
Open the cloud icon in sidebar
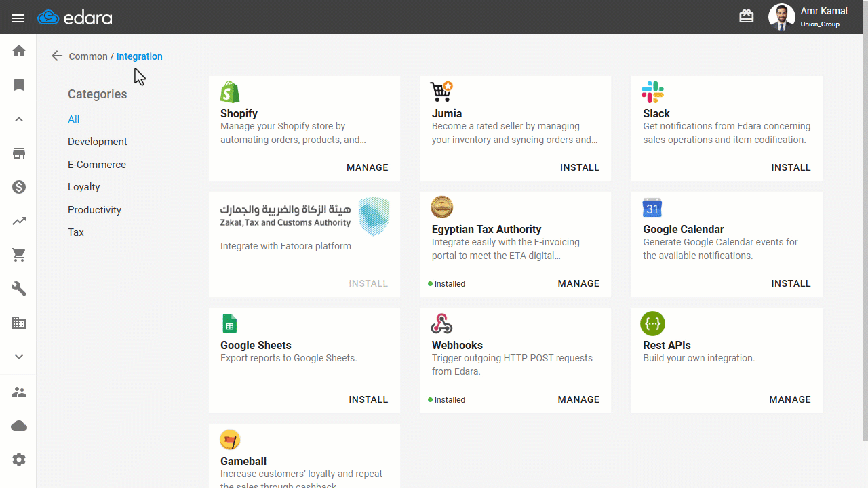pos(19,426)
